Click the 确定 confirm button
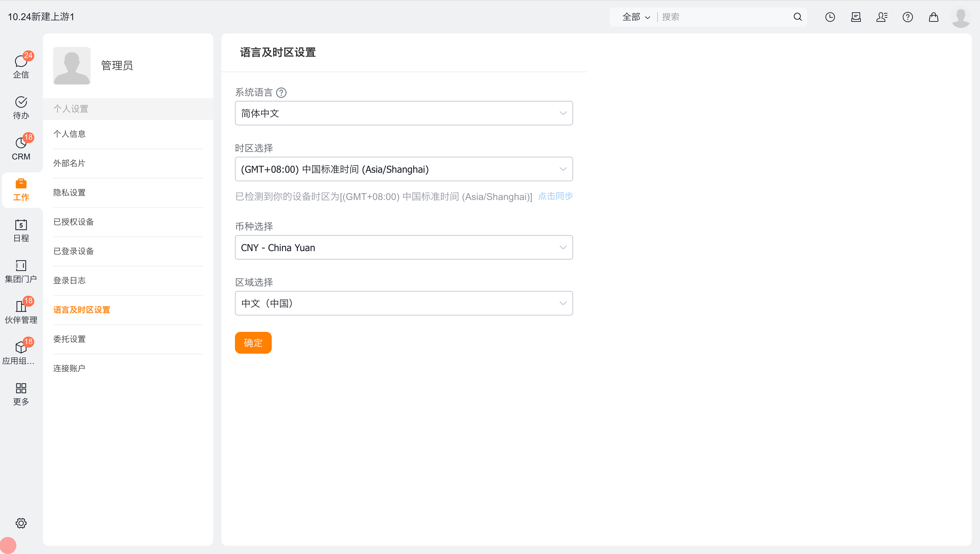Viewport: 980px width, 554px height. pos(253,343)
